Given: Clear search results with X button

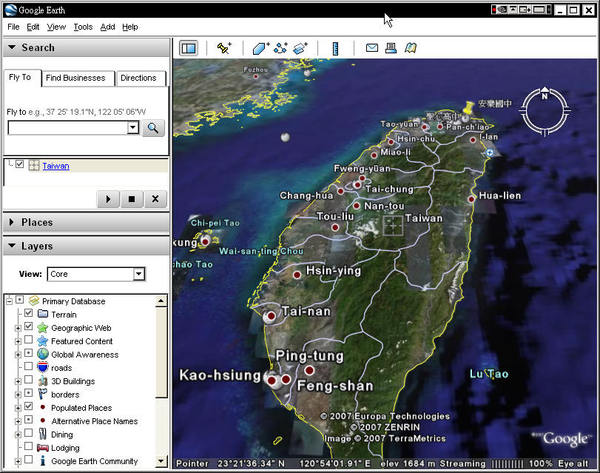Looking at the screenshot, I should pyautogui.click(x=155, y=199).
